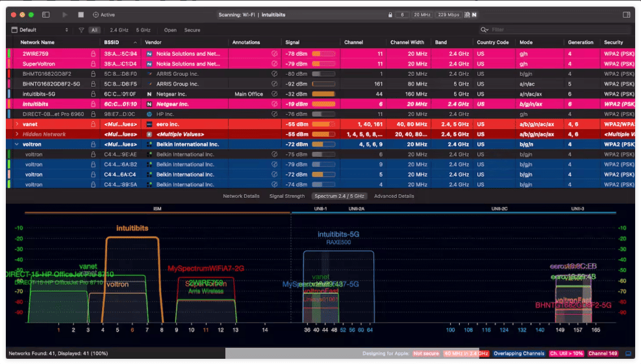Click lock icon in vanet row
641x364 pixels.
point(94,124)
